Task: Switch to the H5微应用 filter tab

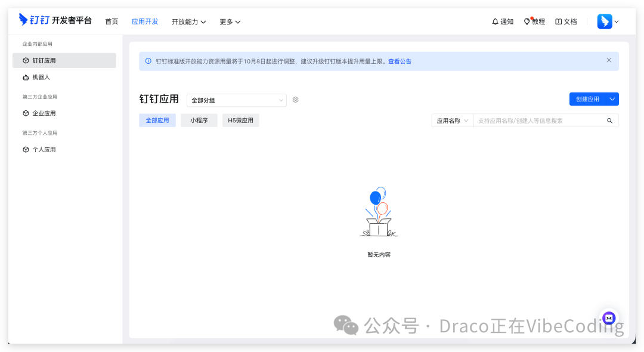Action: click(x=240, y=120)
